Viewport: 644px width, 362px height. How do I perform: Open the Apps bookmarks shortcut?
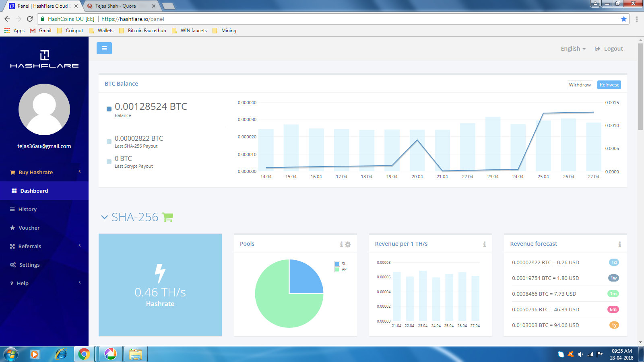point(14,31)
